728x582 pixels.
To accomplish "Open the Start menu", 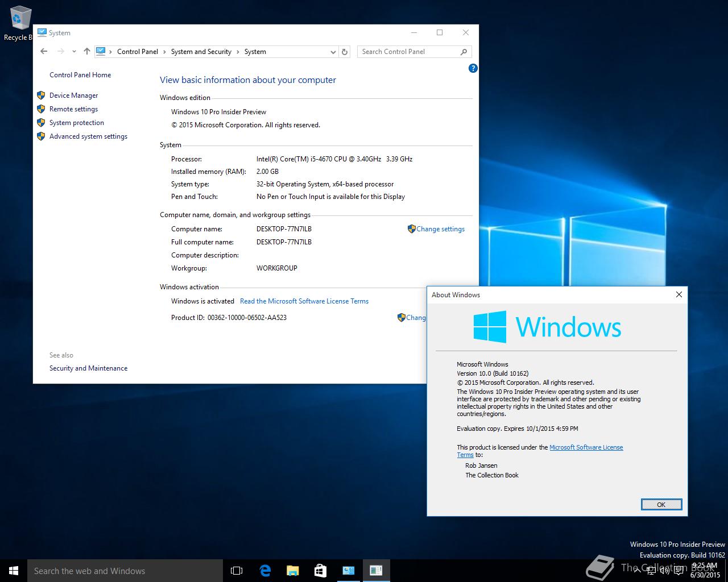I will click(x=14, y=571).
